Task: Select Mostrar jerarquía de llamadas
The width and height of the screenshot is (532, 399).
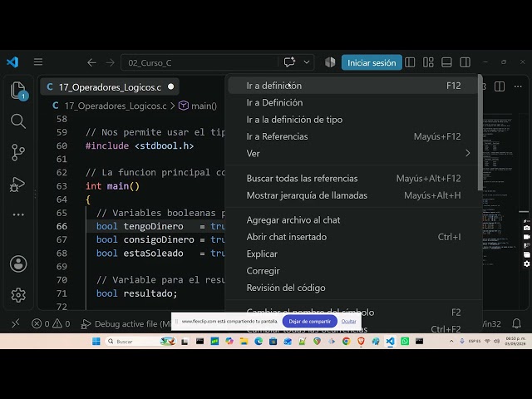Action: [x=353, y=195]
